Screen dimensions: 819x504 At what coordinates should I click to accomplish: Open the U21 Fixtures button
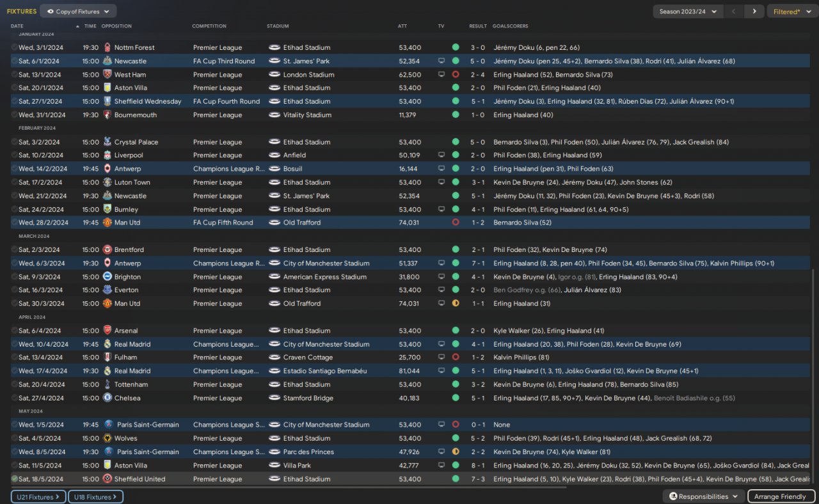pyautogui.click(x=38, y=496)
